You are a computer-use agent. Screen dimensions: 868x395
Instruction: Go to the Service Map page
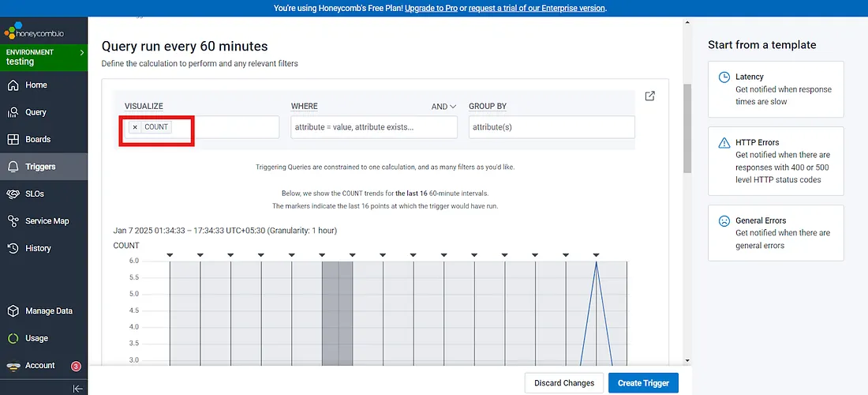pyautogui.click(x=47, y=221)
